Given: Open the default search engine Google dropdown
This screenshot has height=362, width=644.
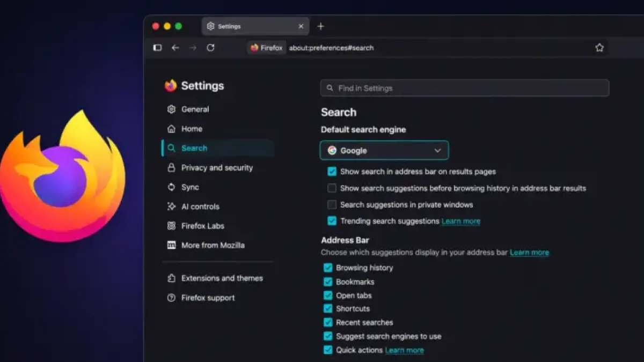Looking at the screenshot, I should [384, 151].
